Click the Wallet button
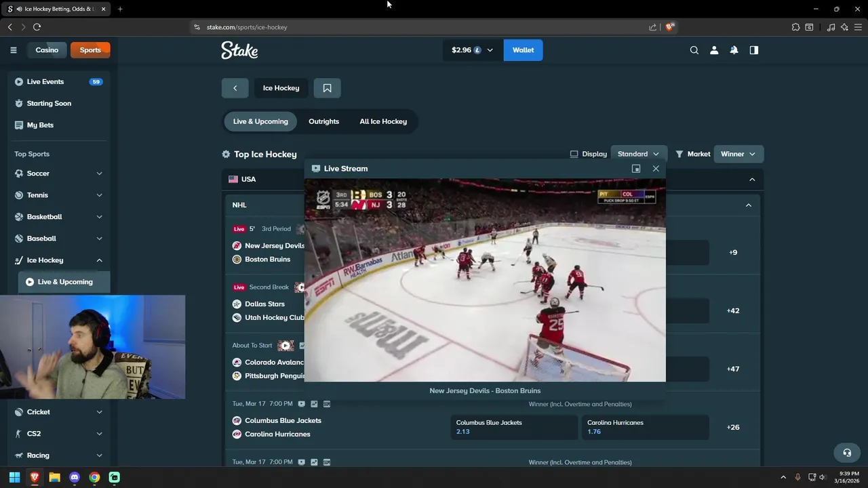 point(523,50)
